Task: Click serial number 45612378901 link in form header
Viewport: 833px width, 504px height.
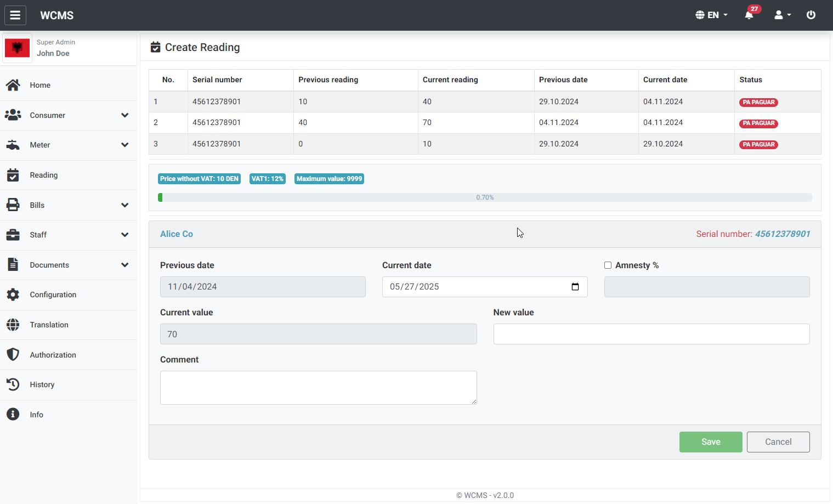Action: point(783,234)
